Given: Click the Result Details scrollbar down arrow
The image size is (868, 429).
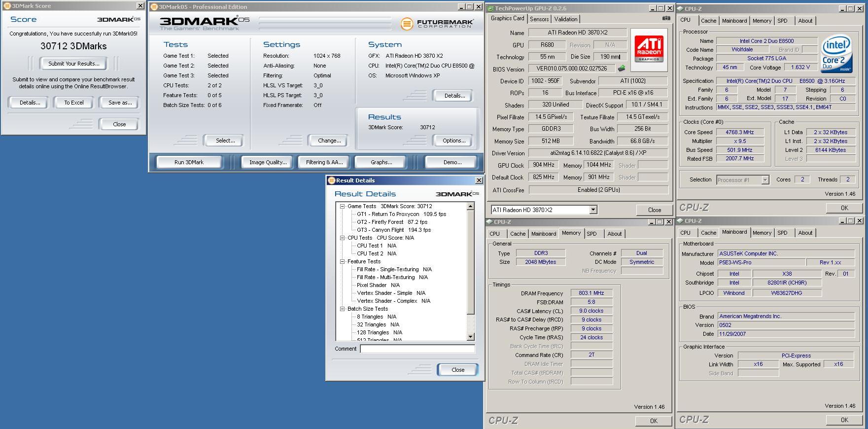Looking at the screenshot, I should [x=470, y=337].
